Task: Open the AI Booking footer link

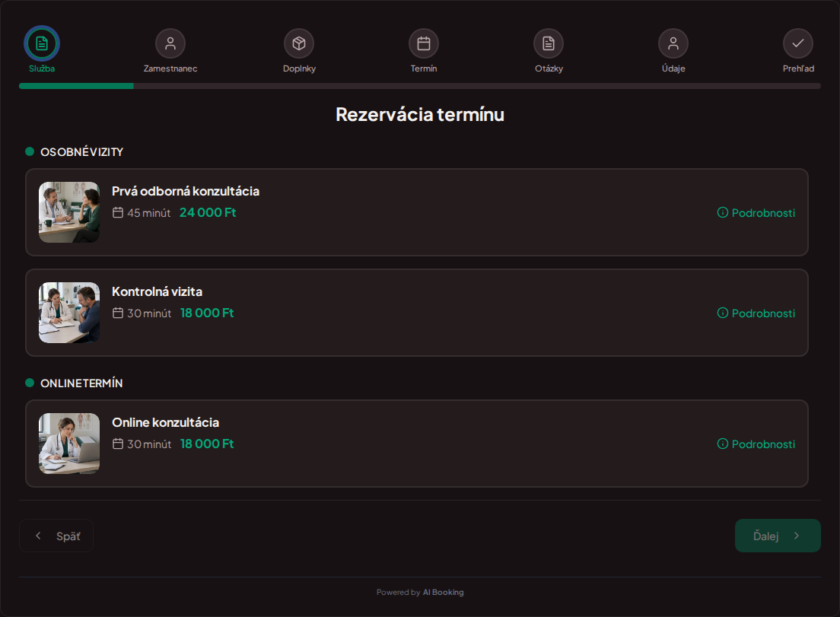Action: (443, 593)
